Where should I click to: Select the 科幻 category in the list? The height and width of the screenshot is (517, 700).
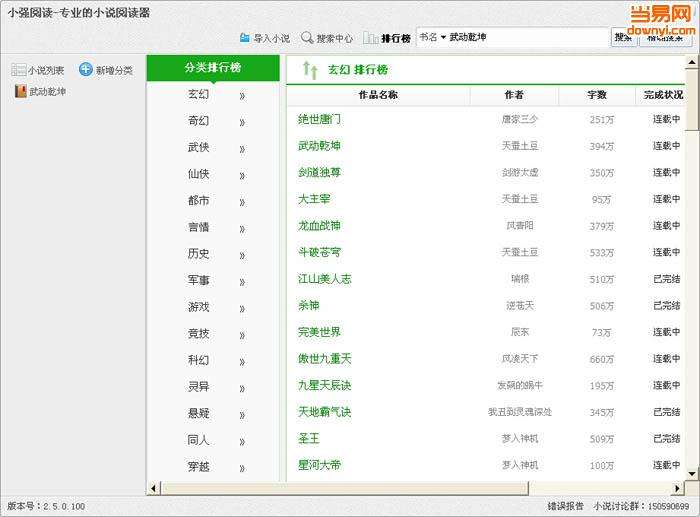coord(199,360)
